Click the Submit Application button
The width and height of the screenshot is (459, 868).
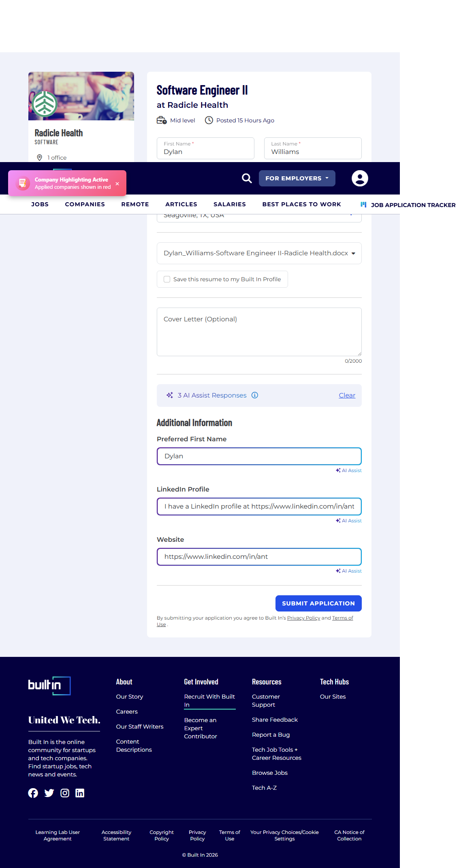point(318,603)
